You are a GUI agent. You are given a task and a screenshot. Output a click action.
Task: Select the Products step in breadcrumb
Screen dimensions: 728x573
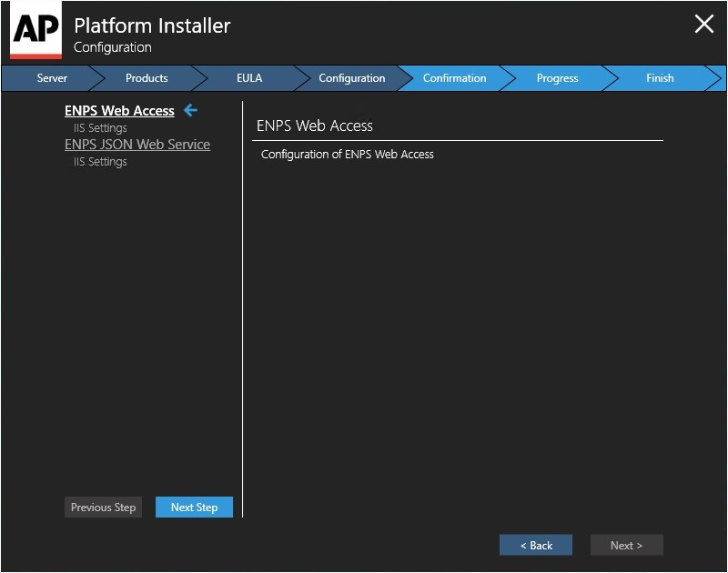(147, 78)
